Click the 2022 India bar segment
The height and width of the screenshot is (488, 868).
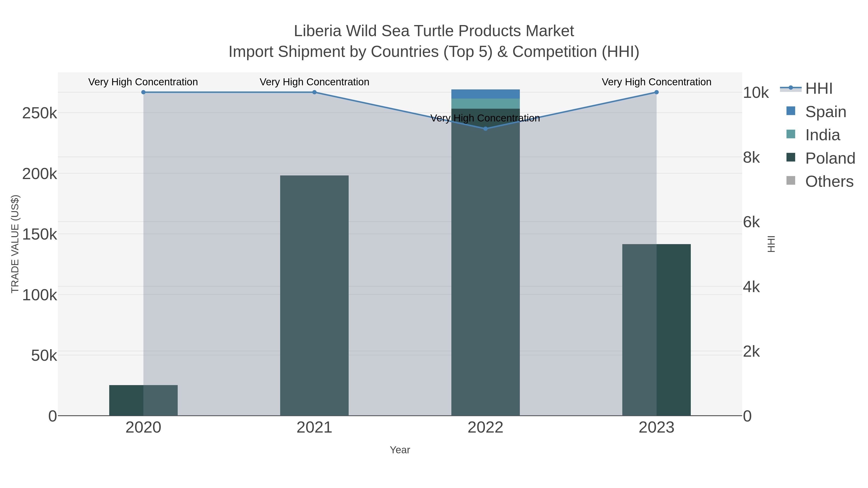tap(486, 104)
